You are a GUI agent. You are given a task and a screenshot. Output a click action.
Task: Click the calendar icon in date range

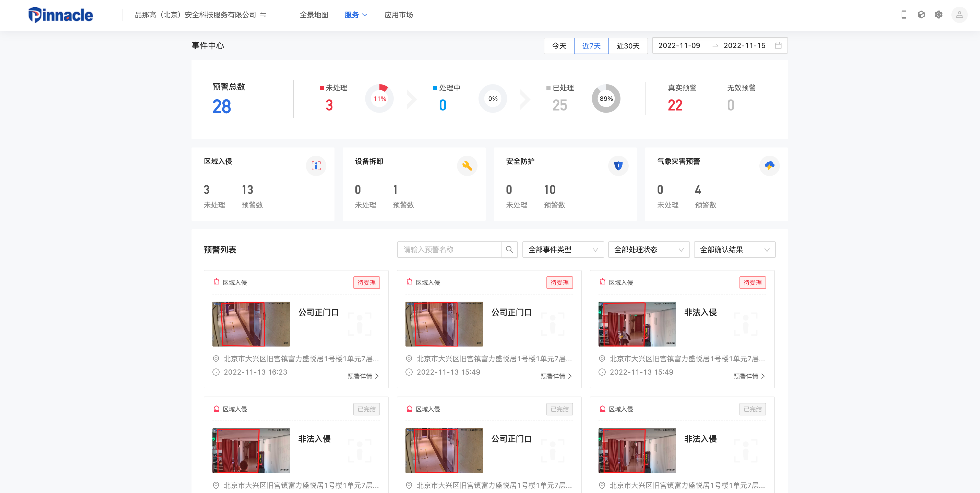click(778, 46)
